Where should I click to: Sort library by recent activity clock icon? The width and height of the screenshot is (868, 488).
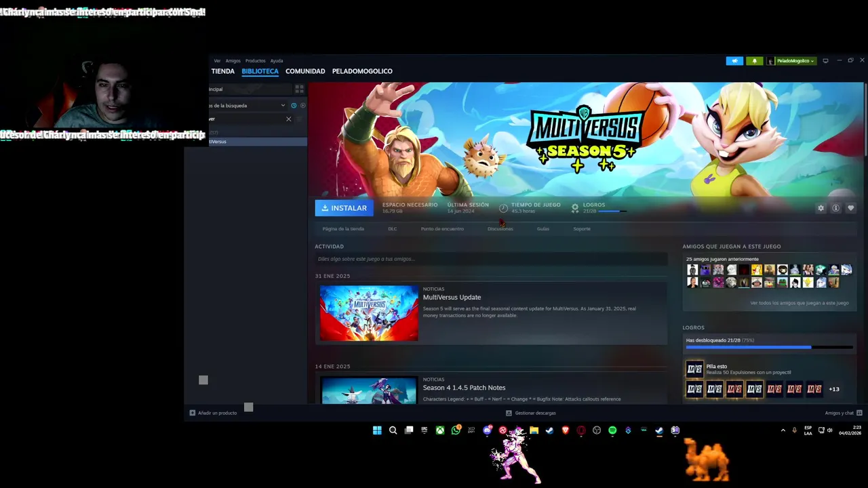coord(294,105)
